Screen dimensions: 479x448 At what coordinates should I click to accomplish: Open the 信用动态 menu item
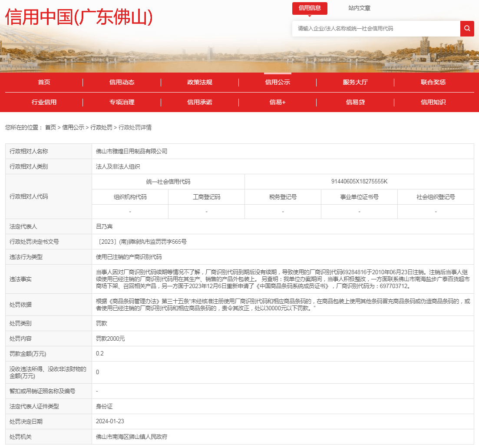122,82
